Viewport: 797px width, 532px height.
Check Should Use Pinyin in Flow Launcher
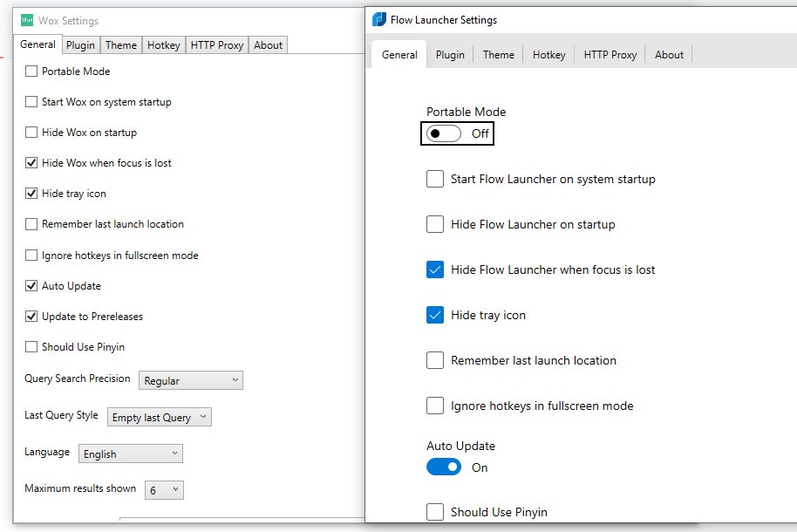click(435, 512)
